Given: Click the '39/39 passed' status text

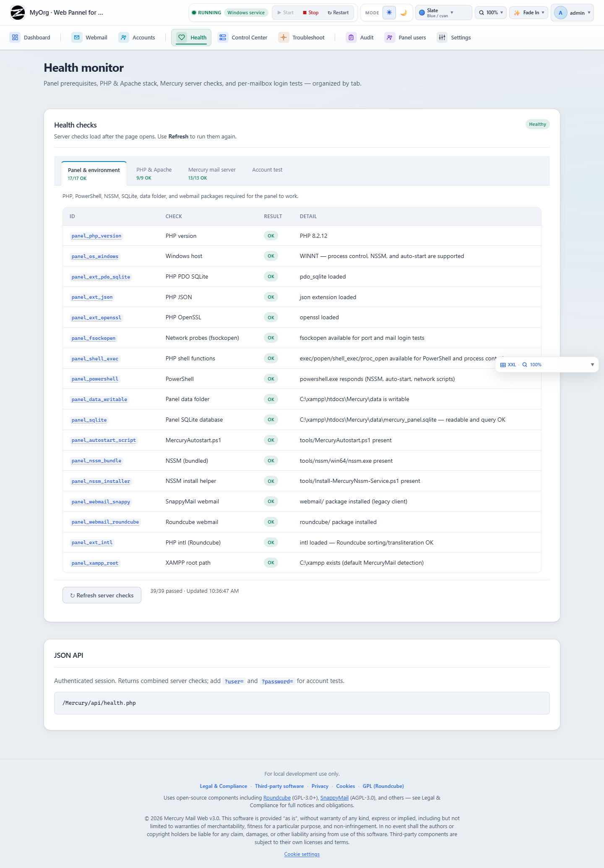Looking at the screenshot, I should [166, 591].
